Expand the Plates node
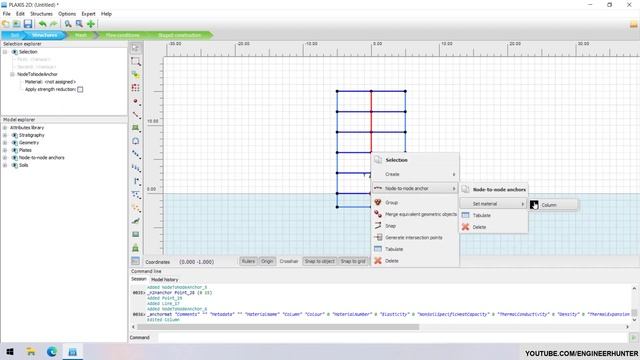 tap(5, 150)
